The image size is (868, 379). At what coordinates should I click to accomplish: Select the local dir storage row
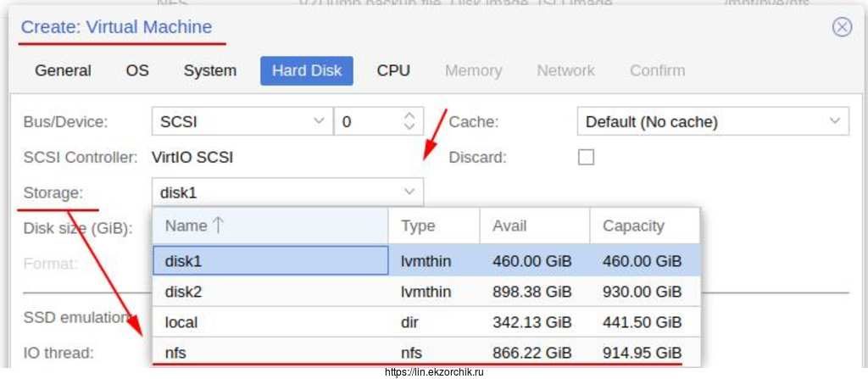[x=270, y=322]
